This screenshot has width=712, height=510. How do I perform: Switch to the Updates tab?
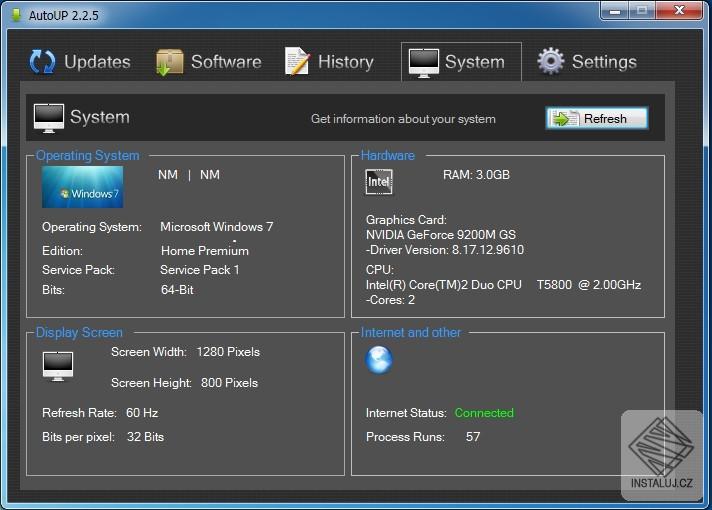pos(96,62)
